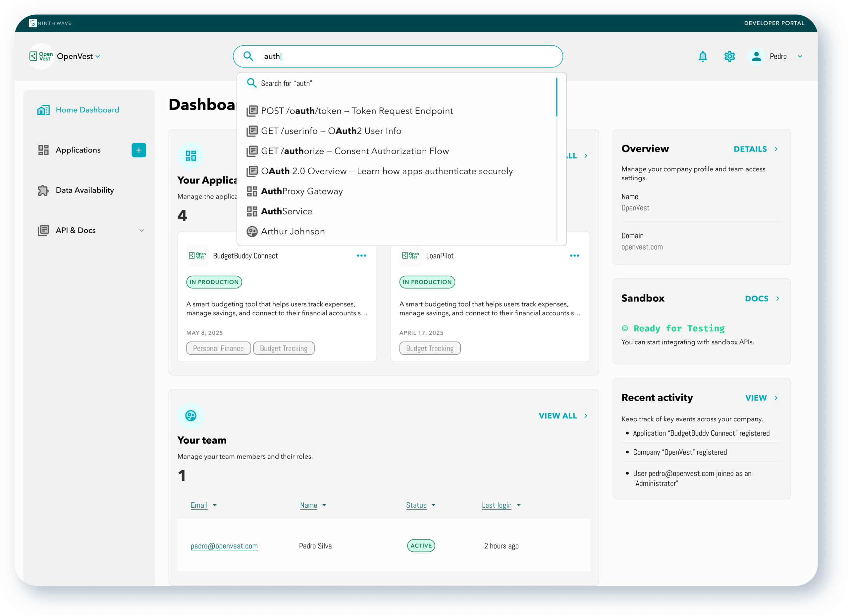Click pedro@openvest.com email link

(x=224, y=546)
